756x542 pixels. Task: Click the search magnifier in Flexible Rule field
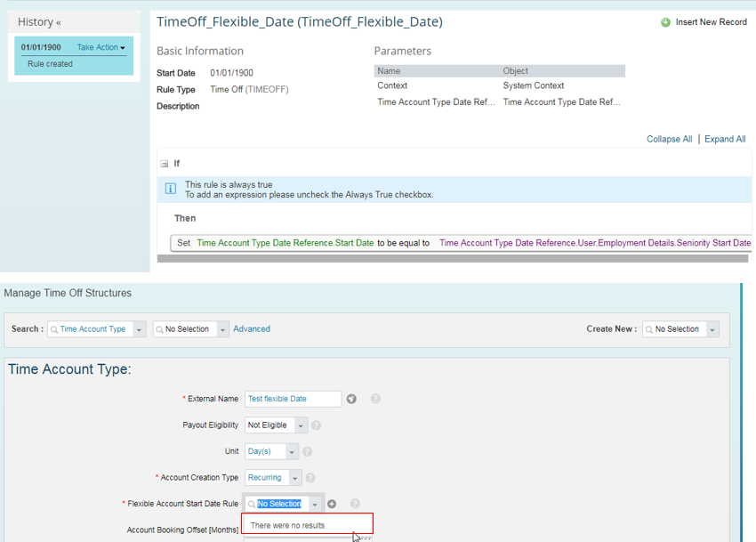pyautogui.click(x=251, y=505)
